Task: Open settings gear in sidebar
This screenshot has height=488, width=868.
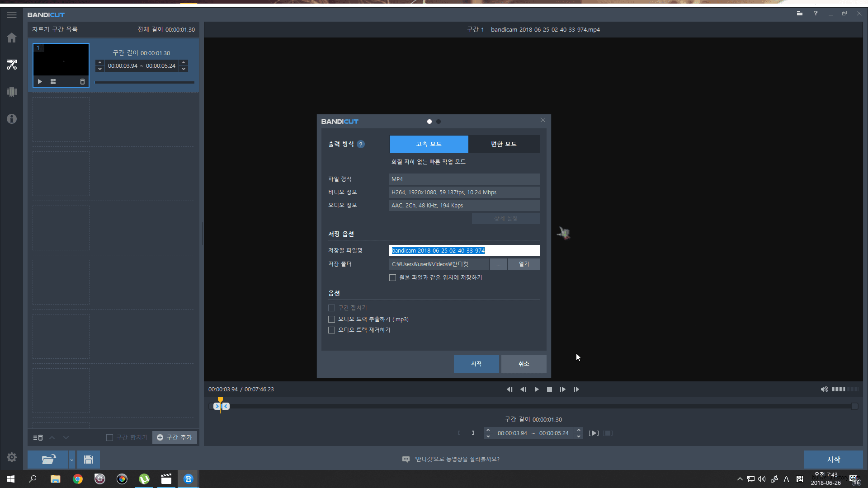Action: tap(12, 457)
